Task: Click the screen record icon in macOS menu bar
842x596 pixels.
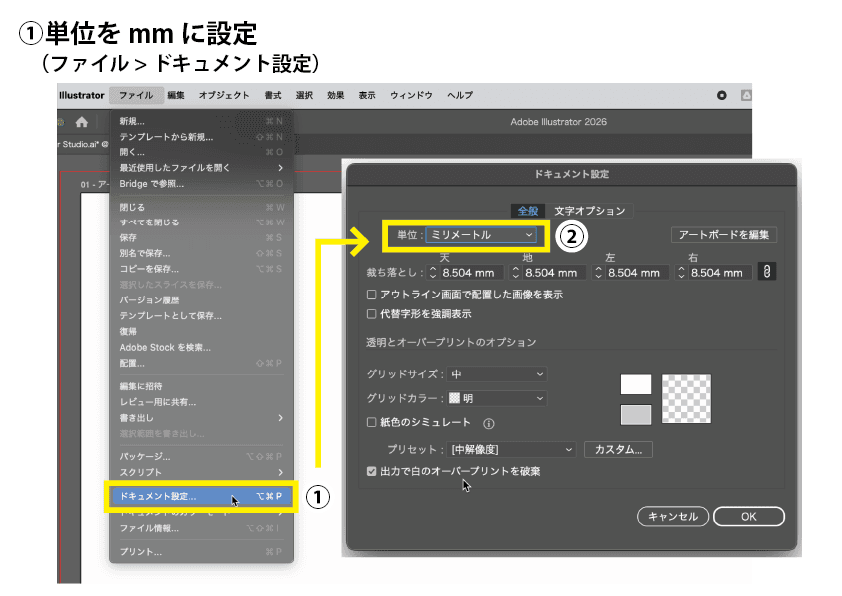Action: click(722, 96)
